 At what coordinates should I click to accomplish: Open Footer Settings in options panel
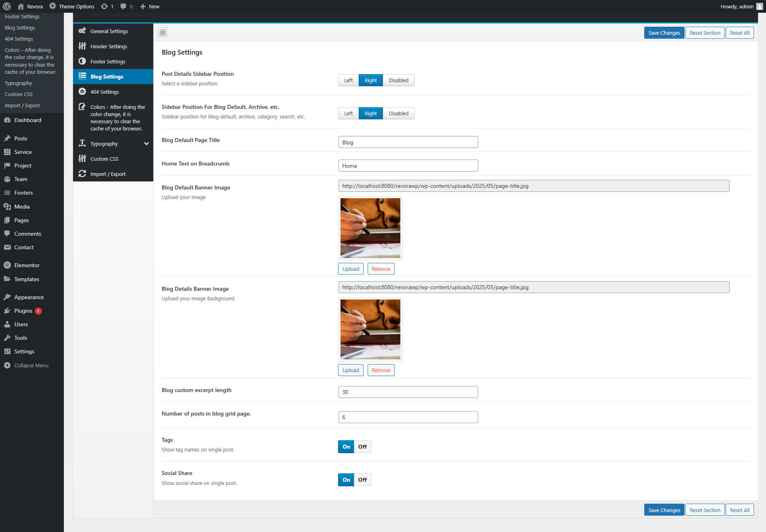(113, 61)
